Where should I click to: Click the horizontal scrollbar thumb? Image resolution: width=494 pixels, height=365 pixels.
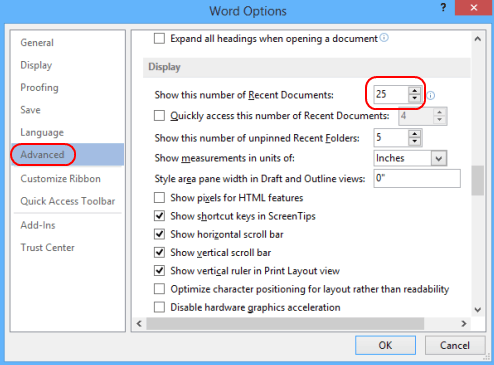point(285,323)
